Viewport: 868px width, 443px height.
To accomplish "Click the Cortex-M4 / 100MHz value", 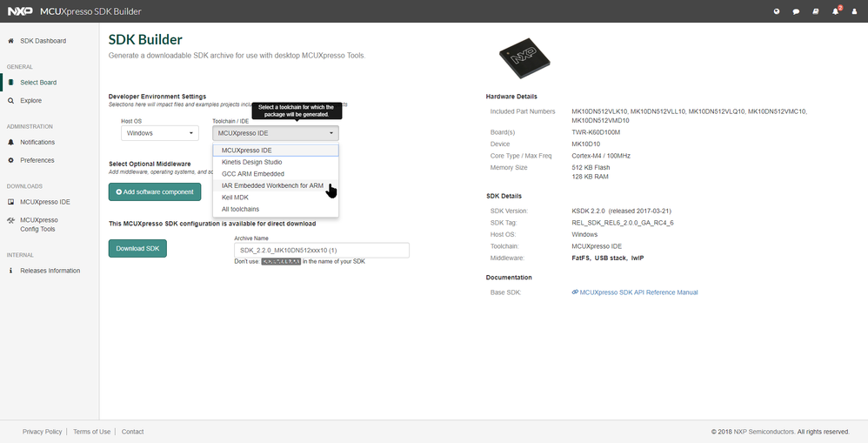I will [601, 156].
